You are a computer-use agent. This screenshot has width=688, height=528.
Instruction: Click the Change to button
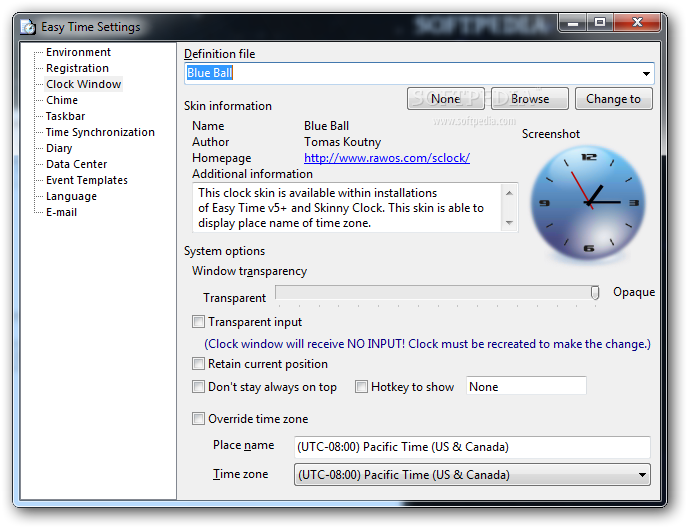pos(613,99)
